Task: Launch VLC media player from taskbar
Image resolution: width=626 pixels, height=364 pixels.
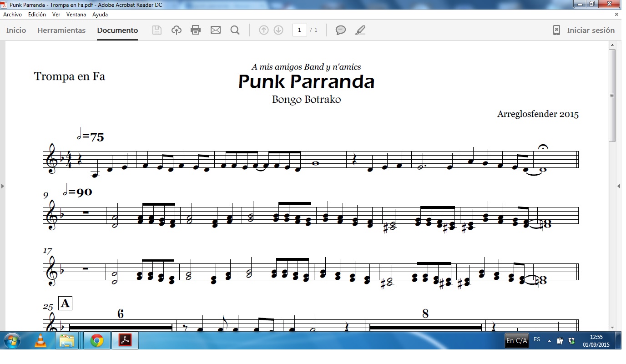Action: click(41, 340)
